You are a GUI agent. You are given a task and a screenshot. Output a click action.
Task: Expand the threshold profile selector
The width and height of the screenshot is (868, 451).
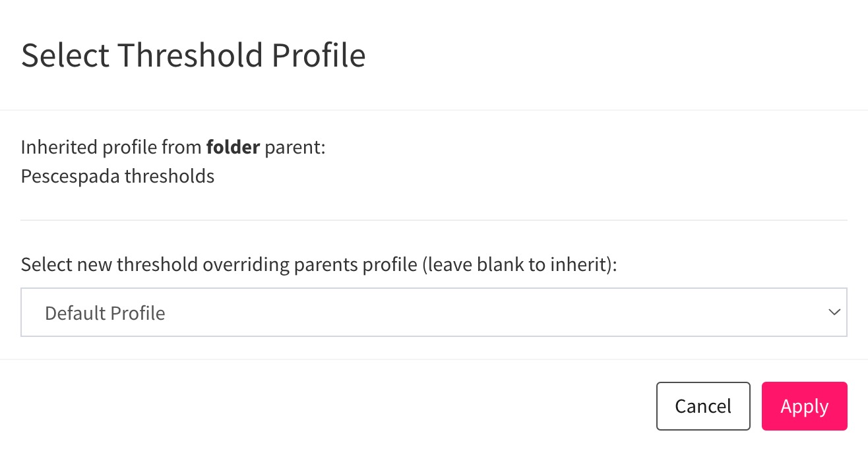(x=434, y=312)
